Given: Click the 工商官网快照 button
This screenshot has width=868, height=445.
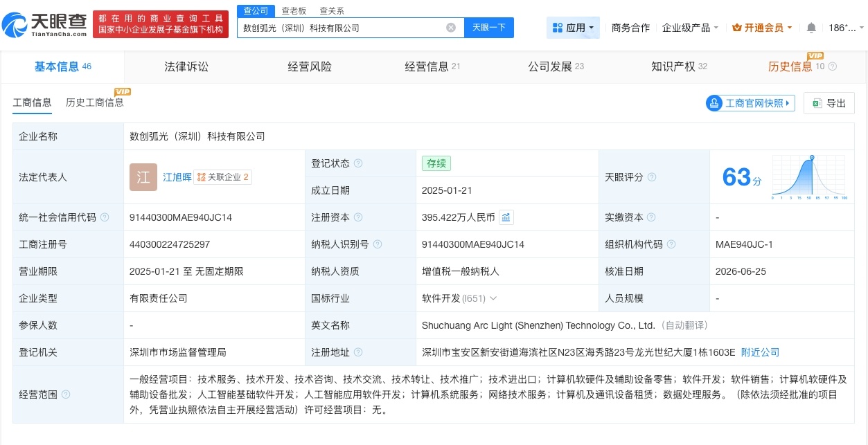Looking at the screenshot, I should [x=750, y=103].
